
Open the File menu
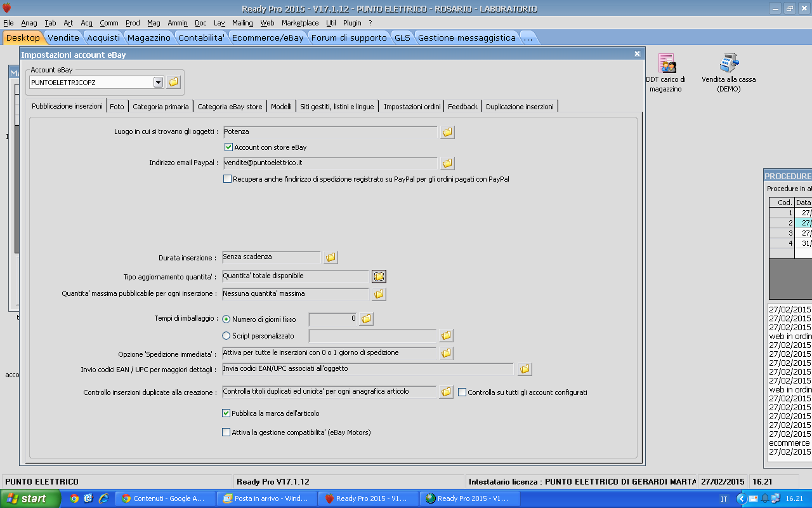[8, 23]
